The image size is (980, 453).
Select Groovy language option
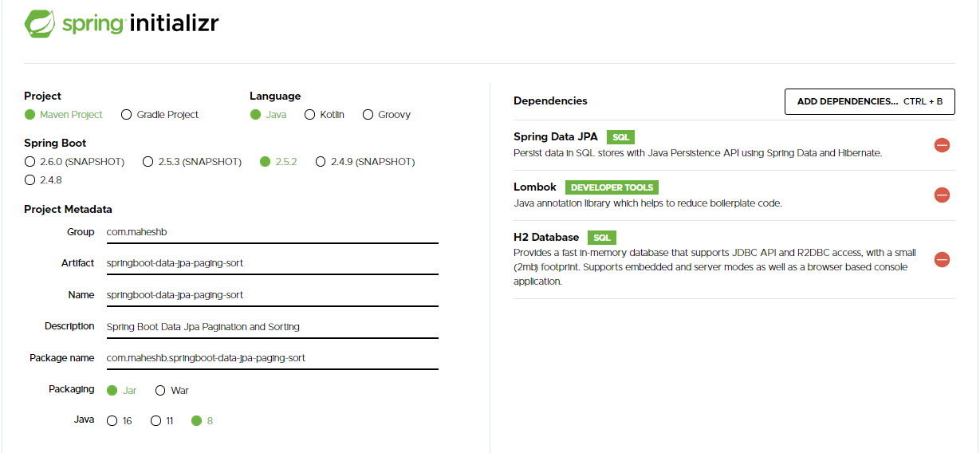[387, 115]
